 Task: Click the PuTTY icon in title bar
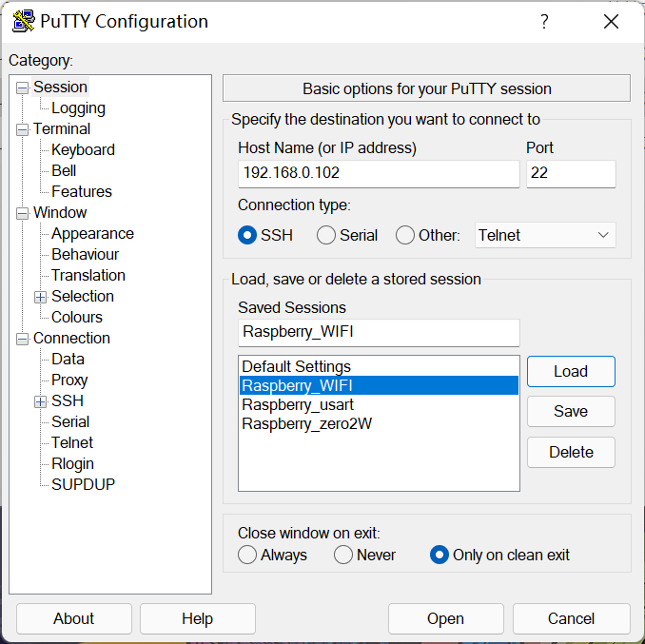coord(24,21)
